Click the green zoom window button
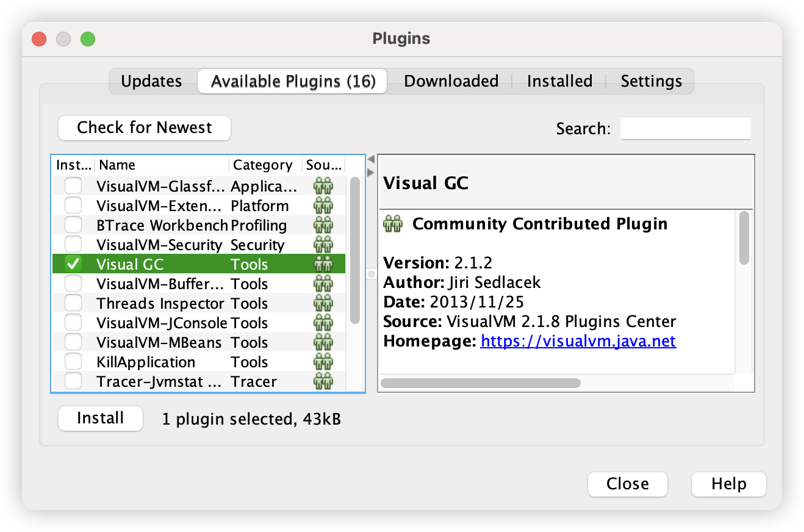 click(x=88, y=39)
